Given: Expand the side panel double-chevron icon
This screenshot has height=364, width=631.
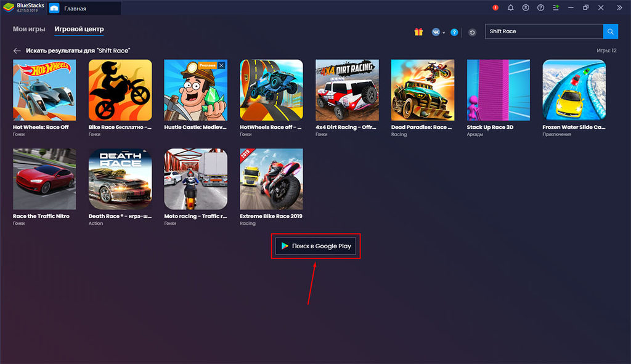Looking at the screenshot, I should tap(619, 7).
